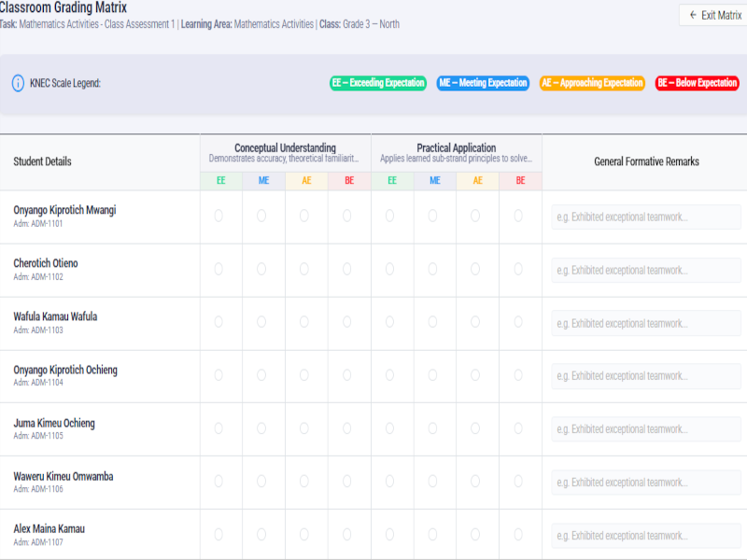Viewport: 747px width, 560px height.
Task: Mark Onyango Kiprotich Mwangi EE for Conceptual Understanding
Action: click(218, 216)
